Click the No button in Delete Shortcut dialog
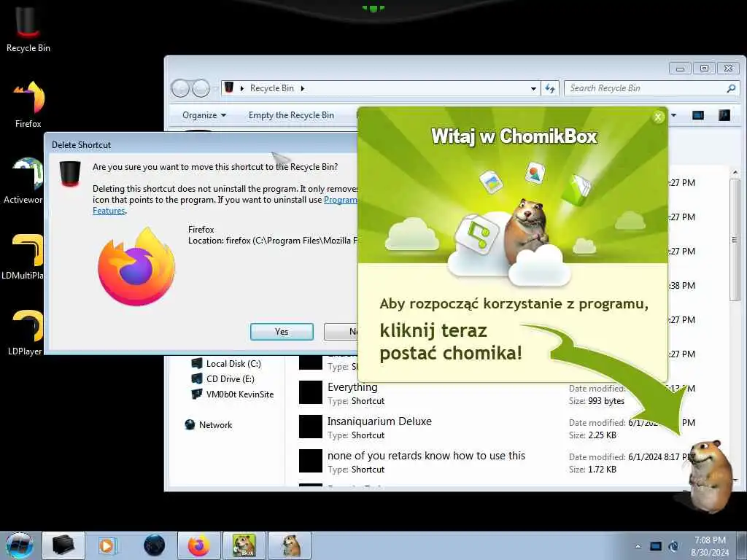Screen dimensions: 747x560 [341, 332]
